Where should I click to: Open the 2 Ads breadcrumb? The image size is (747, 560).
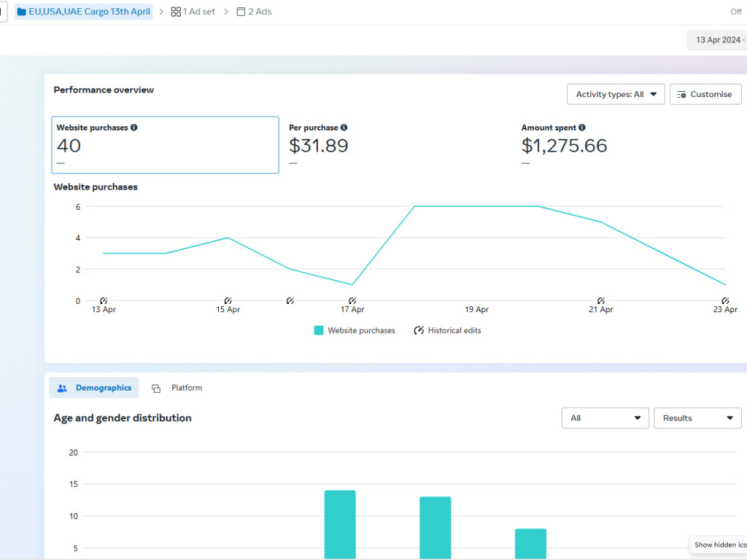[x=254, y=11]
